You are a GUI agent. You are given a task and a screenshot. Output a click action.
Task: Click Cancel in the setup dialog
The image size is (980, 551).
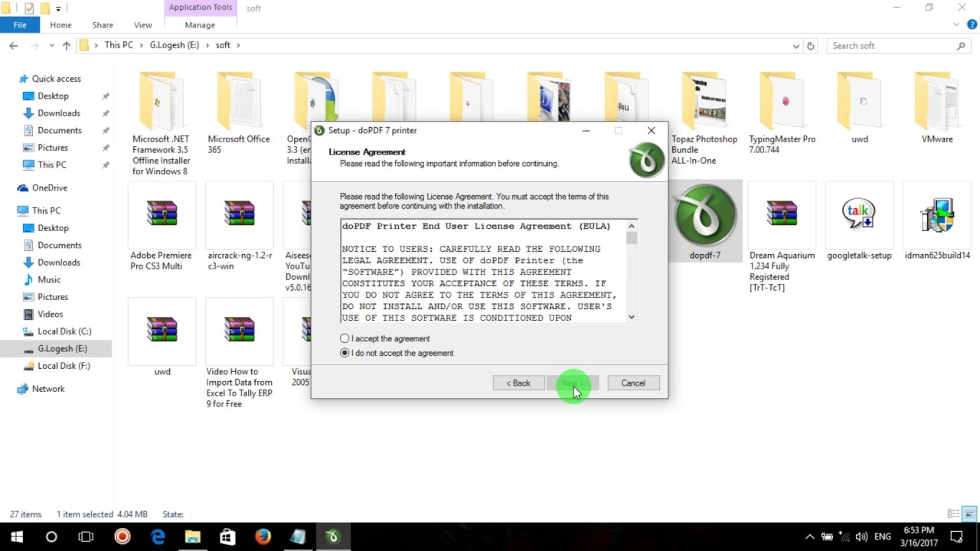coord(633,383)
